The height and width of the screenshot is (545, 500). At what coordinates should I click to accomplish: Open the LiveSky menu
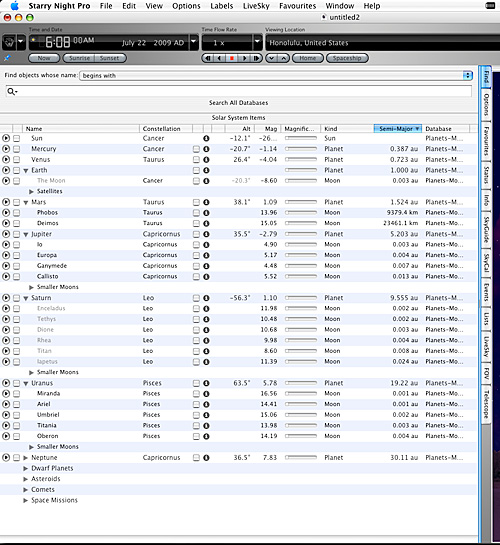(x=256, y=6)
